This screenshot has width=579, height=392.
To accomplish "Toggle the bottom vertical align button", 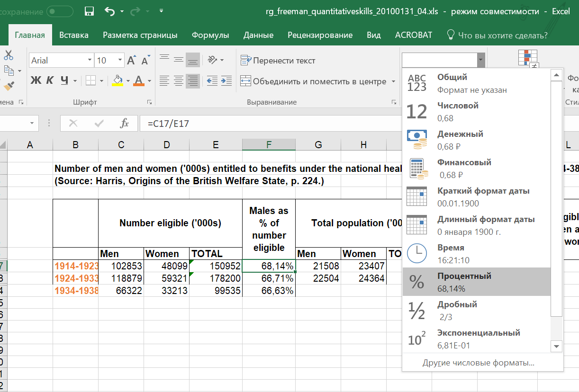I will pyautogui.click(x=192, y=60).
